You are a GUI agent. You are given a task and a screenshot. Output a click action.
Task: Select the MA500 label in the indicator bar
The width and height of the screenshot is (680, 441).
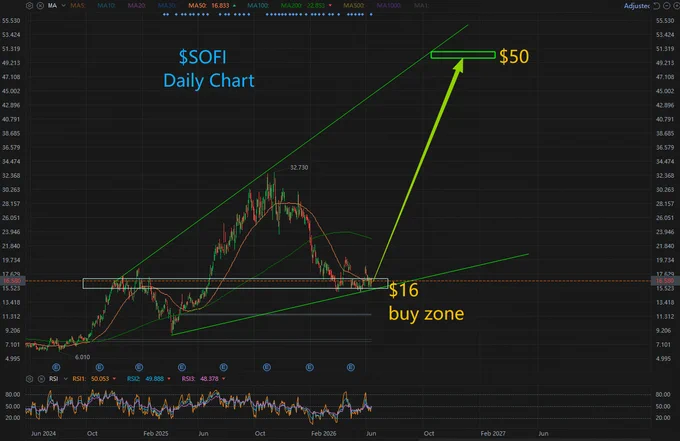click(x=354, y=6)
